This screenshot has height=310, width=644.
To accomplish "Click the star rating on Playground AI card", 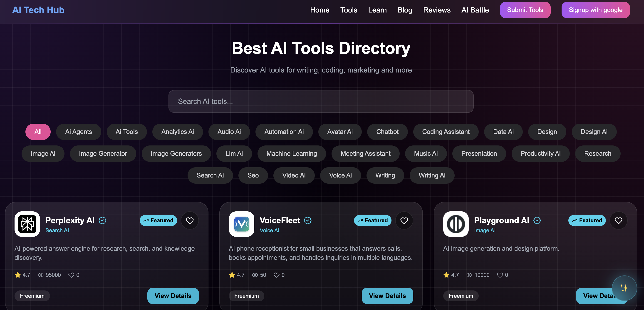I will (x=451, y=275).
